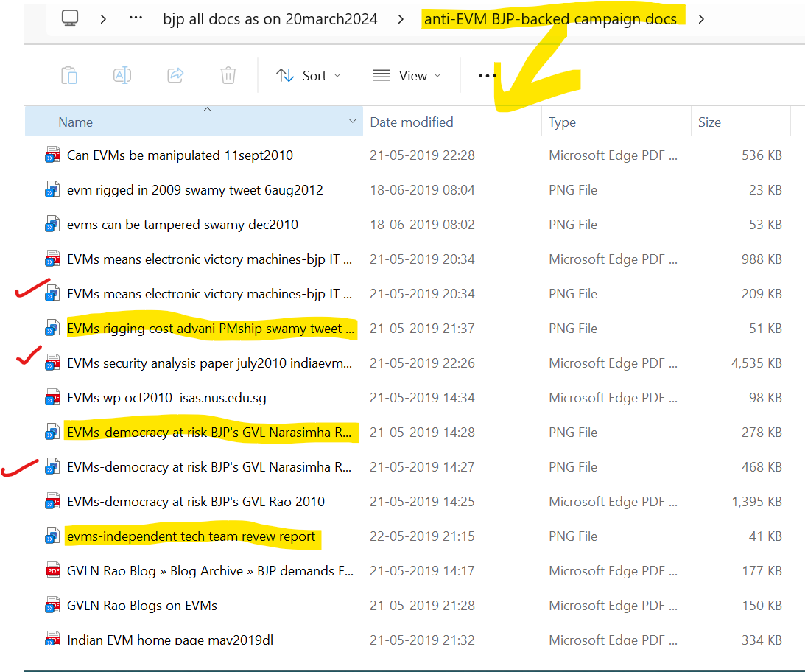Click PDF icon of GVLN Rao Blogs on EVMs
805x672 pixels.
pos(52,605)
